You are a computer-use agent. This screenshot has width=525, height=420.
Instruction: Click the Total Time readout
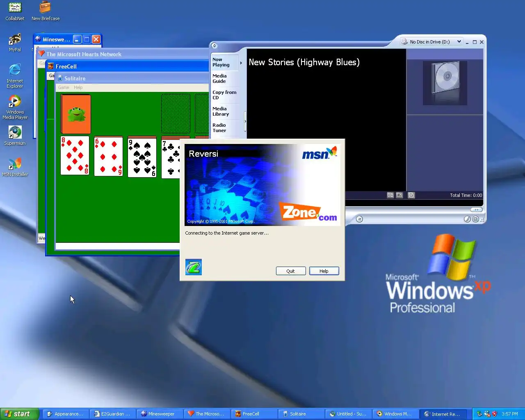coord(466,195)
